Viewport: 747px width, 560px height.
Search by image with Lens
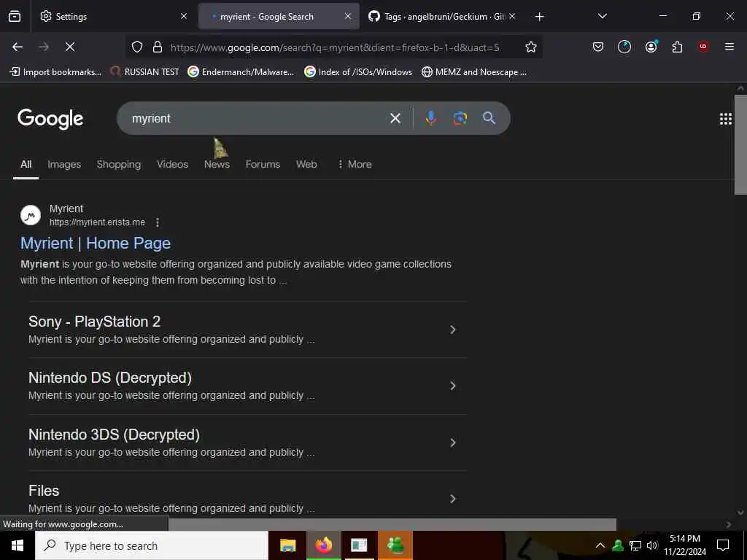460,118
